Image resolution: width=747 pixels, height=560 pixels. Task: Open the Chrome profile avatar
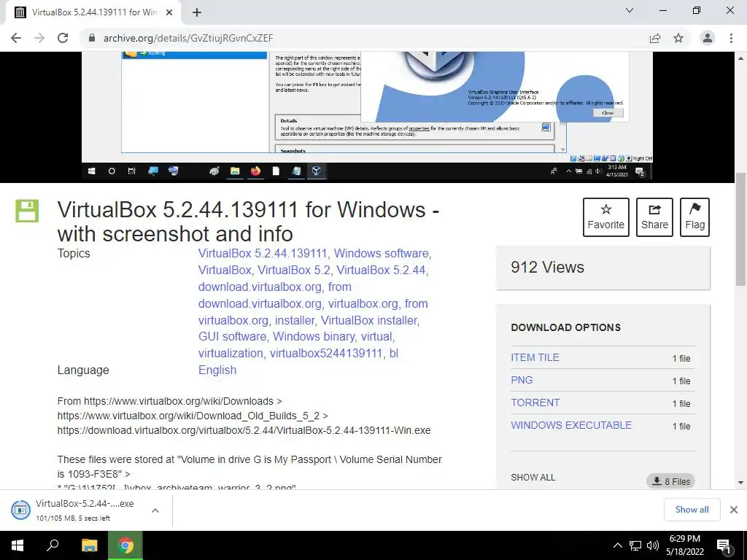click(708, 38)
